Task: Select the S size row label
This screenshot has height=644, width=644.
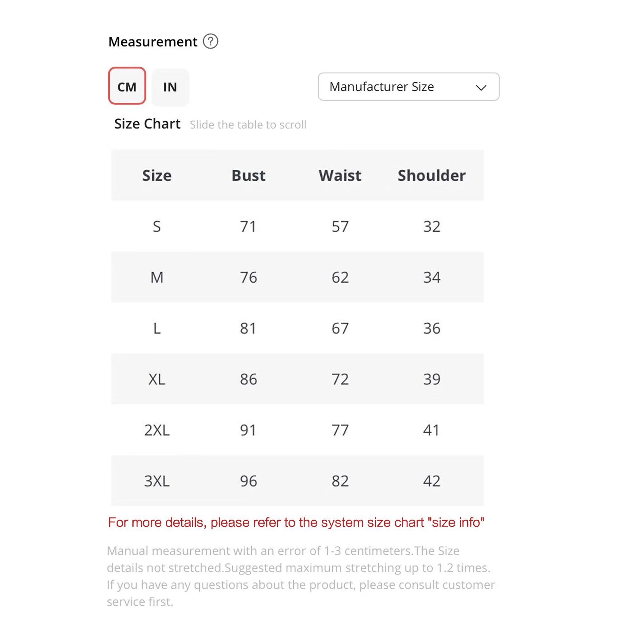Action: pyautogui.click(x=157, y=227)
